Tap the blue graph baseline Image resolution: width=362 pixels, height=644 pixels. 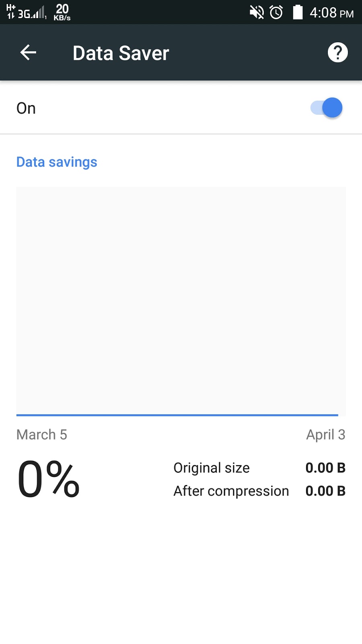coord(177,415)
